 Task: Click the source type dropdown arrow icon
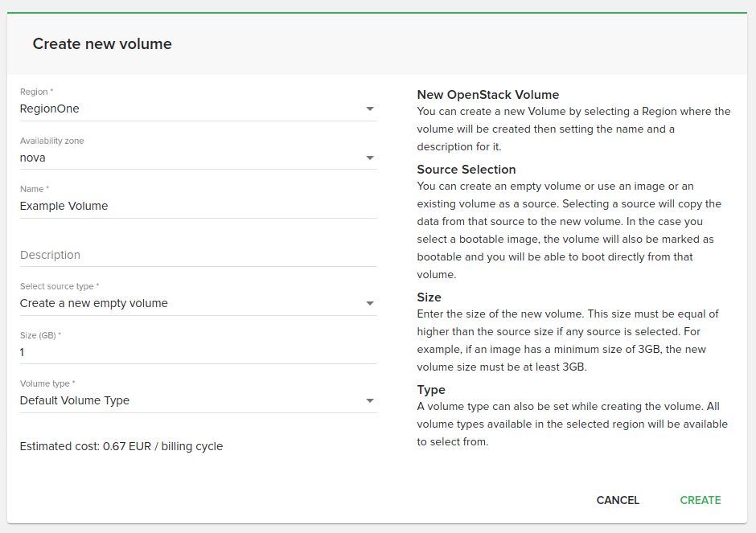coord(370,304)
